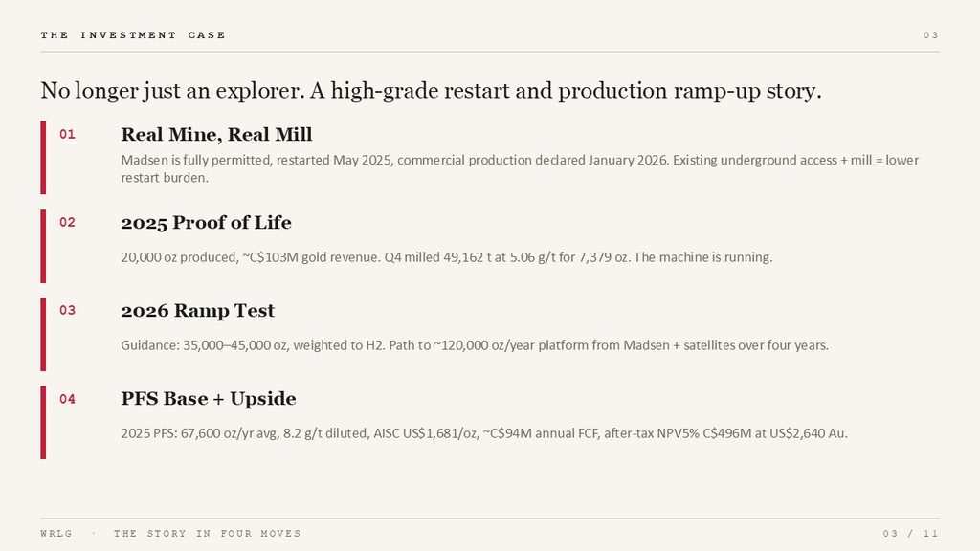The width and height of the screenshot is (980, 551).
Task: Click the red number 02 marker
Action: point(68,222)
